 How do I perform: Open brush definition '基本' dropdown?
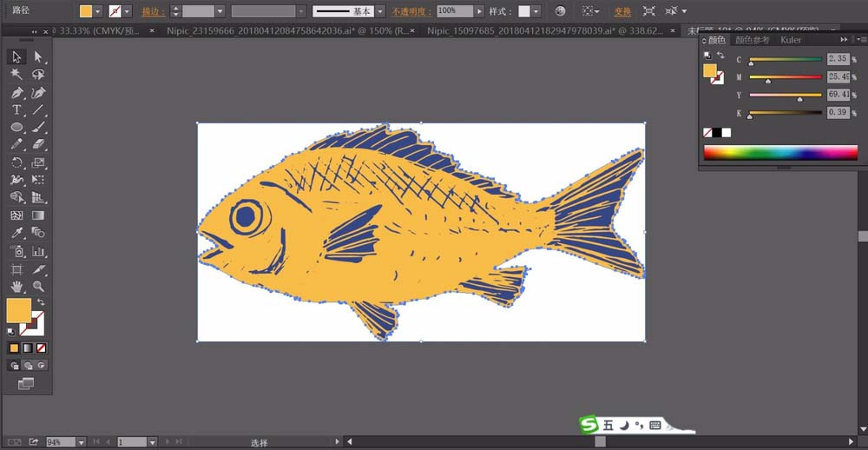click(x=380, y=11)
